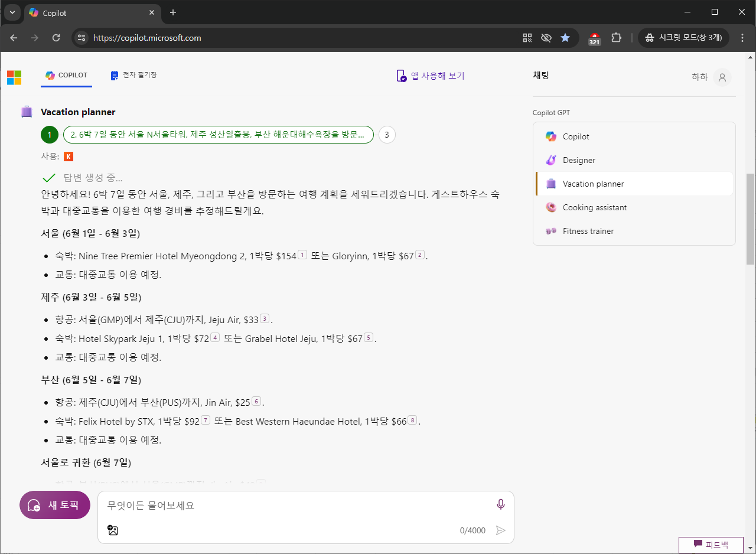Open the 시크릿 모드 incognito indicator

pyautogui.click(x=683, y=38)
